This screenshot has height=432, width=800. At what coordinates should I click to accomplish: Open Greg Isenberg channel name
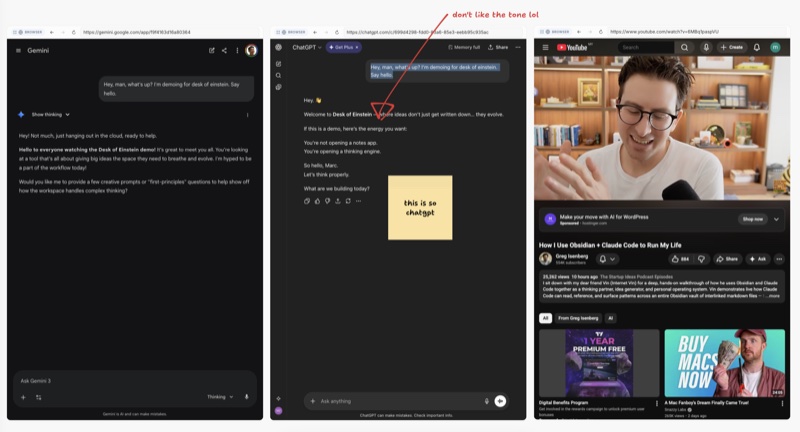pyautogui.click(x=571, y=256)
